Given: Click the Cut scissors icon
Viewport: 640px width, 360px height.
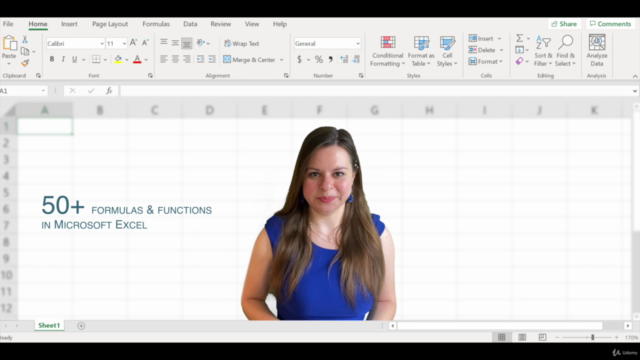Looking at the screenshot, I should pos(25,40).
